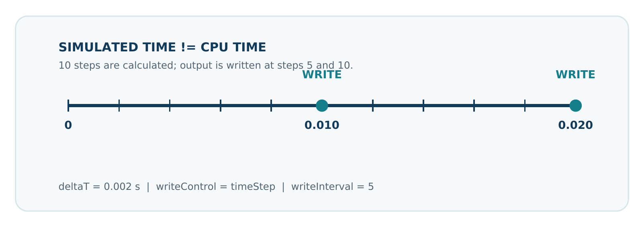Click the 0 label under the timeline
The image size is (644, 226).
(x=68, y=125)
